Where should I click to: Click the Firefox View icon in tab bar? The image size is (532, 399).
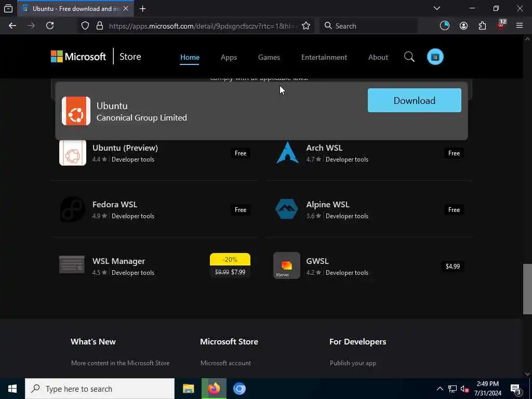point(8,8)
